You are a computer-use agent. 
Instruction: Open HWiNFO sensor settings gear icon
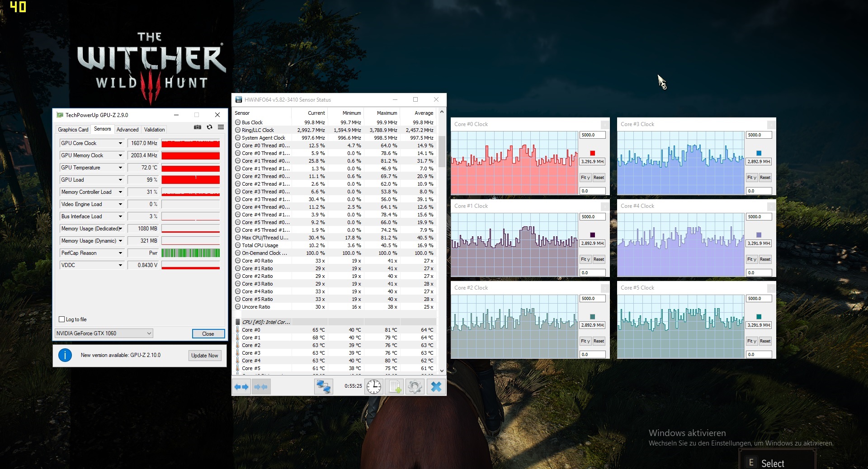[x=415, y=387]
